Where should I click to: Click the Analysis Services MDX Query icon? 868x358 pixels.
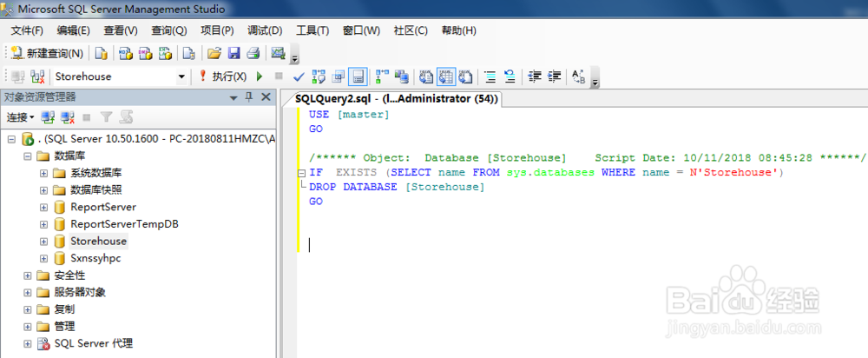click(126, 53)
